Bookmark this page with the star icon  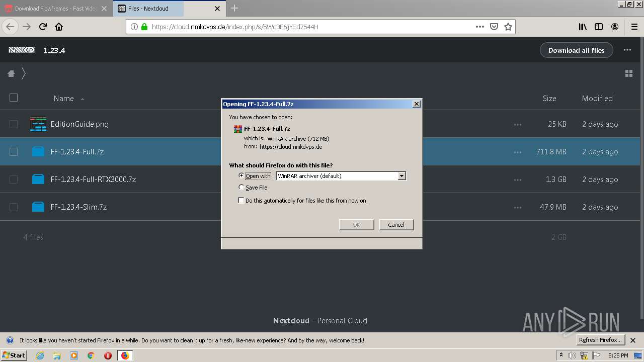click(508, 27)
